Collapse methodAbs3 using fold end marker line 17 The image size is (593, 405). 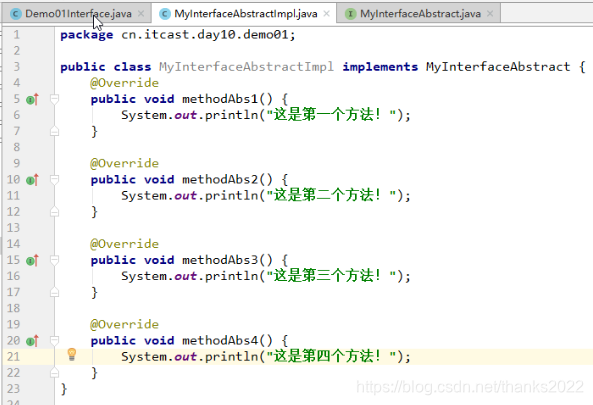54,292
